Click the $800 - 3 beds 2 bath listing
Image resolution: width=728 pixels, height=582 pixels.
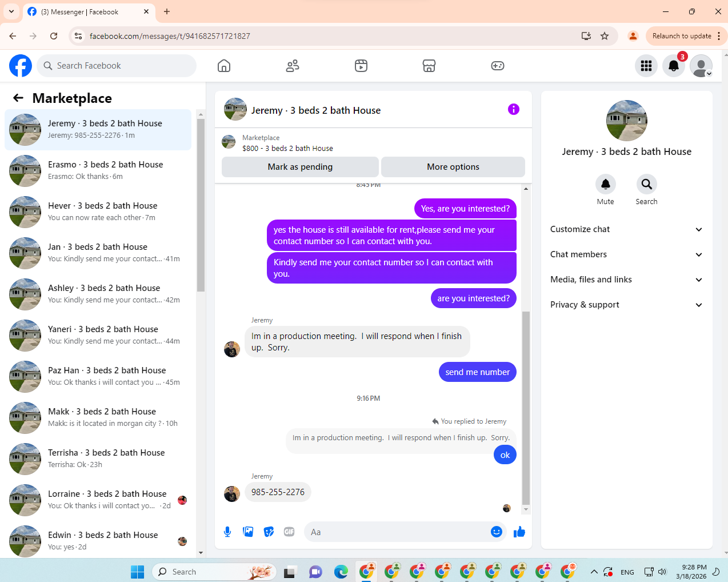tap(287, 148)
